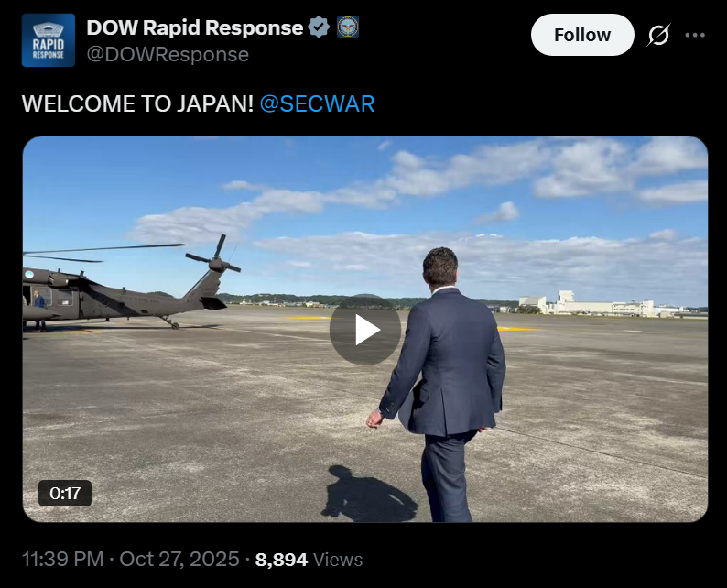Open the @SECWAR mention link
The image size is (727, 588).
(x=317, y=103)
